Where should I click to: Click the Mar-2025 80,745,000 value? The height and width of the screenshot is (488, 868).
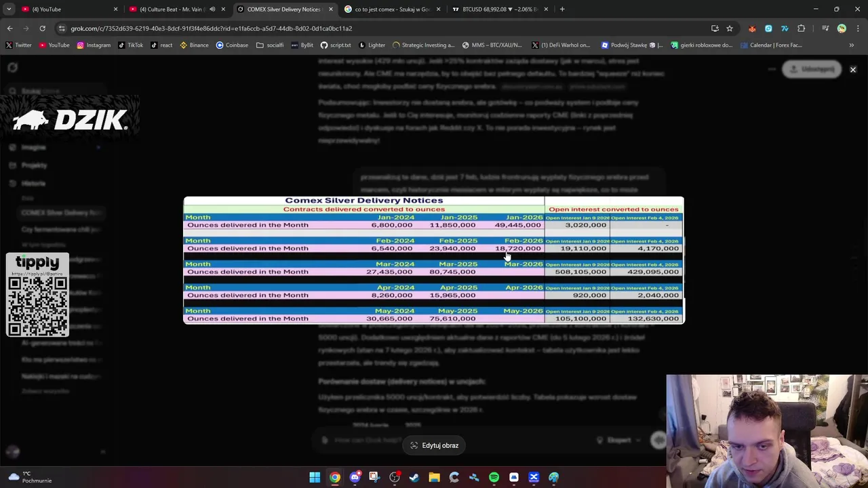(452, 272)
